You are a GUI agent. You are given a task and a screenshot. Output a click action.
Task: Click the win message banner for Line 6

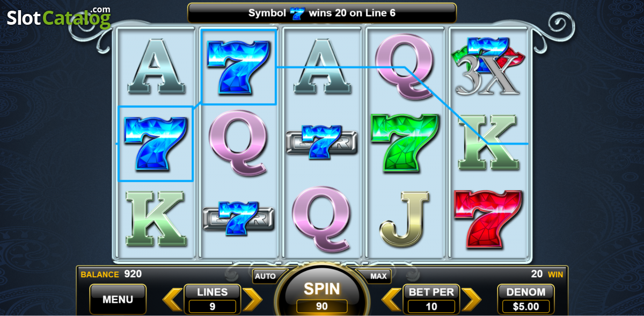click(322, 13)
